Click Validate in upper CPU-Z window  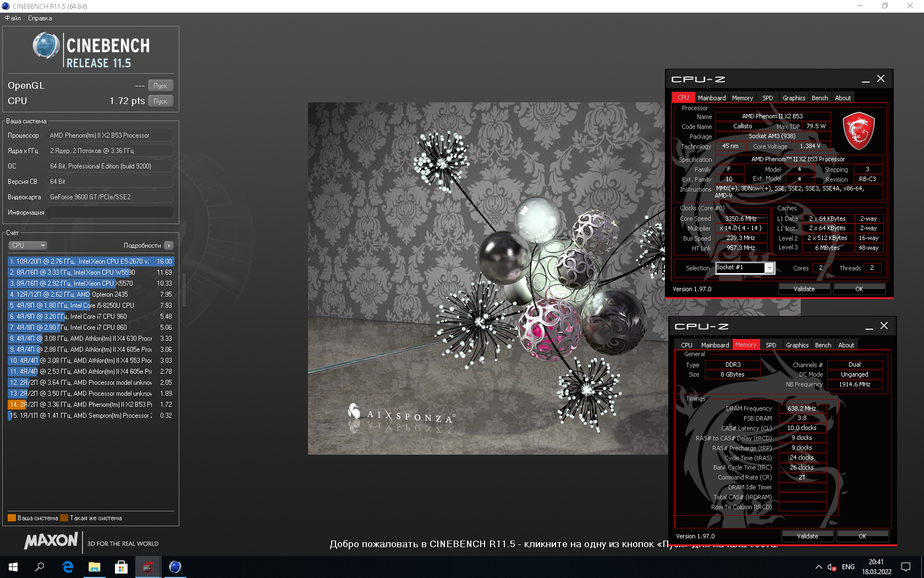(804, 289)
